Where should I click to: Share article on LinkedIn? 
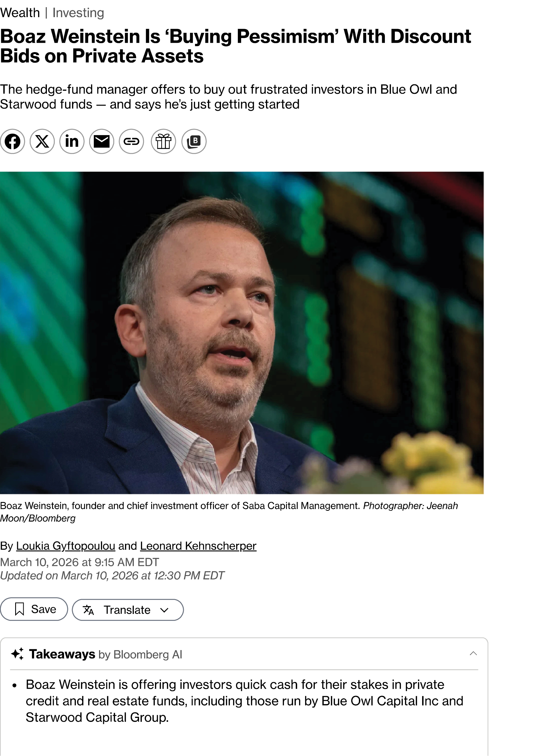tap(72, 142)
